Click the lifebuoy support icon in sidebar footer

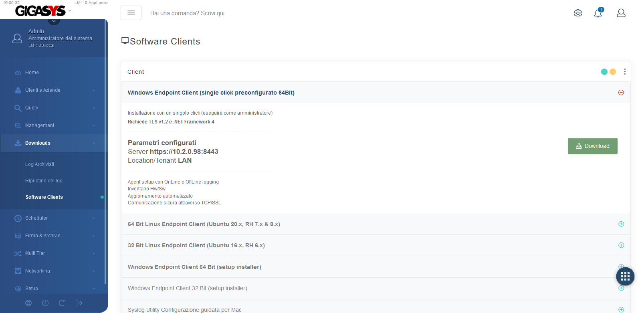pyautogui.click(x=28, y=303)
